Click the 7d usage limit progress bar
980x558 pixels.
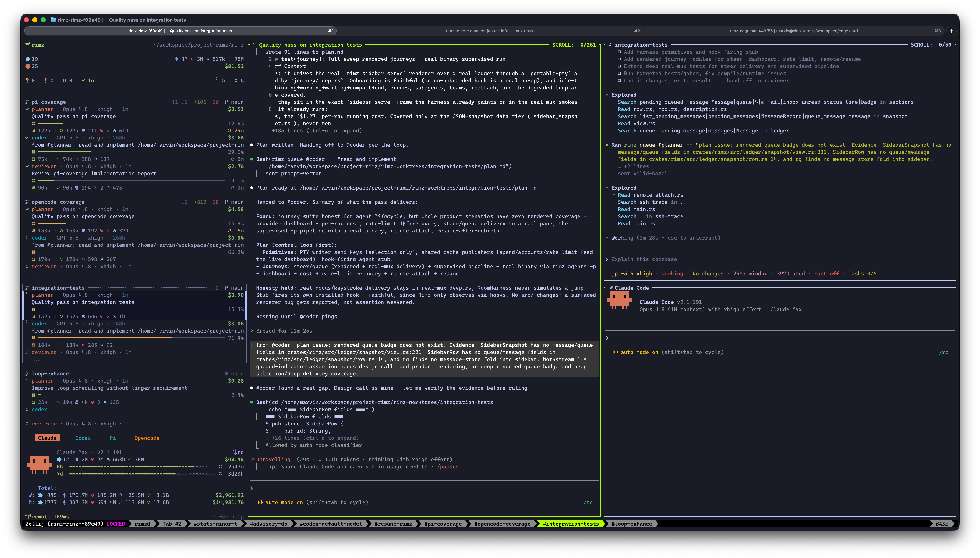click(142, 474)
